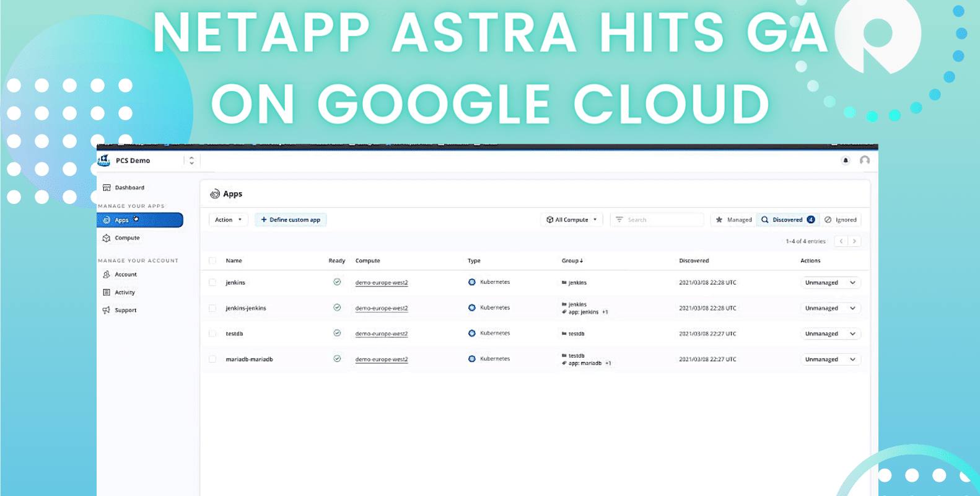Click the Name column header

pyautogui.click(x=234, y=260)
